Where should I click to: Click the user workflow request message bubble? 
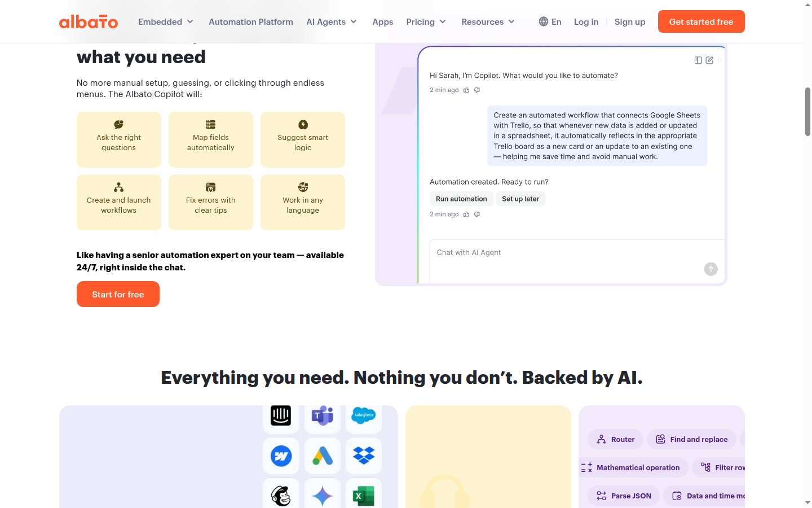coord(597,135)
